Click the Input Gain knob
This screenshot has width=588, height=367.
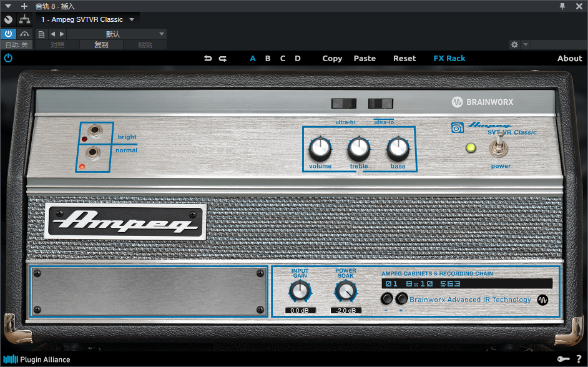[x=300, y=291]
